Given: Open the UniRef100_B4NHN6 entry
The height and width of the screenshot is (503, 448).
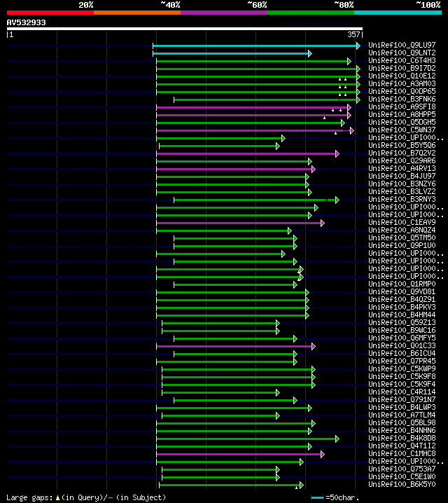Looking at the screenshot, I should [x=402, y=430].
